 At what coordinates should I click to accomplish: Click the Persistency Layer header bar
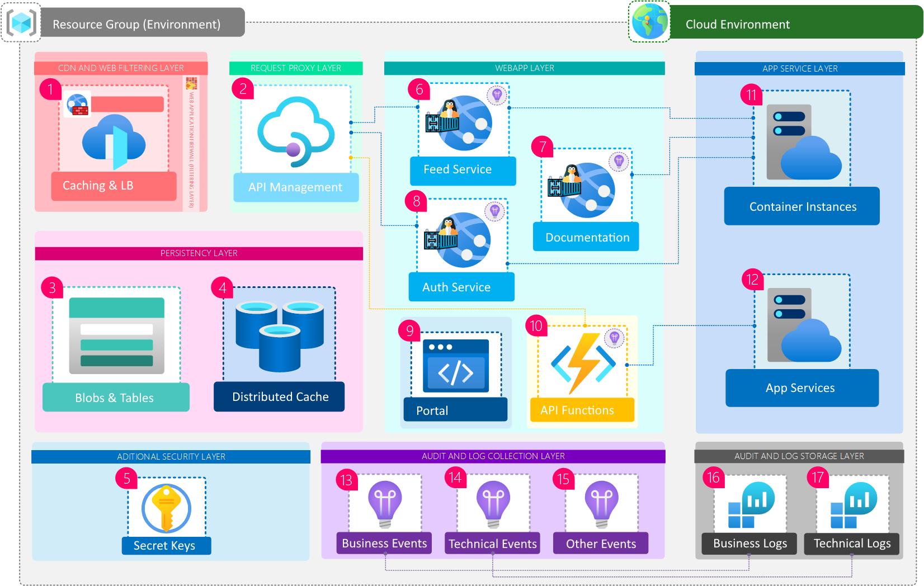pyautogui.click(x=199, y=253)
